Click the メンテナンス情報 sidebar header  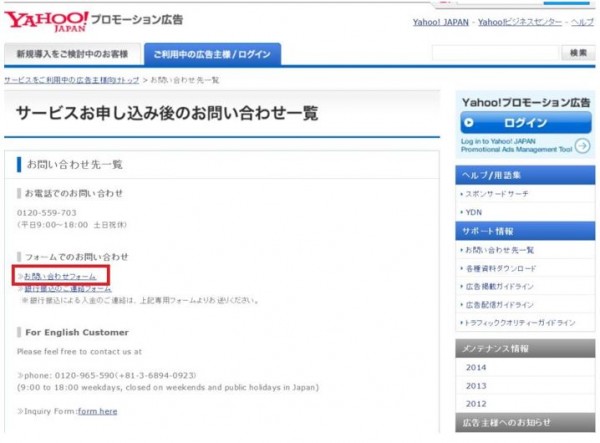tap(525, 349)
